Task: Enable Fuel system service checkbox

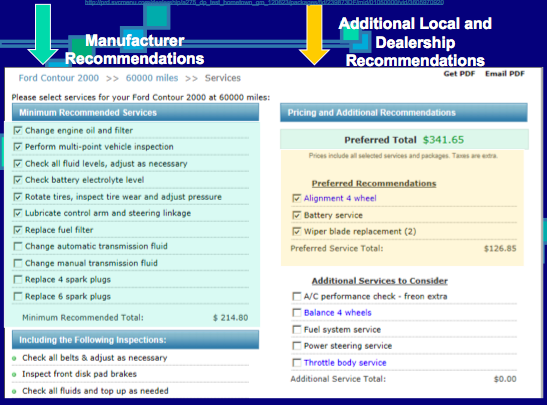Action: (297, 330)
